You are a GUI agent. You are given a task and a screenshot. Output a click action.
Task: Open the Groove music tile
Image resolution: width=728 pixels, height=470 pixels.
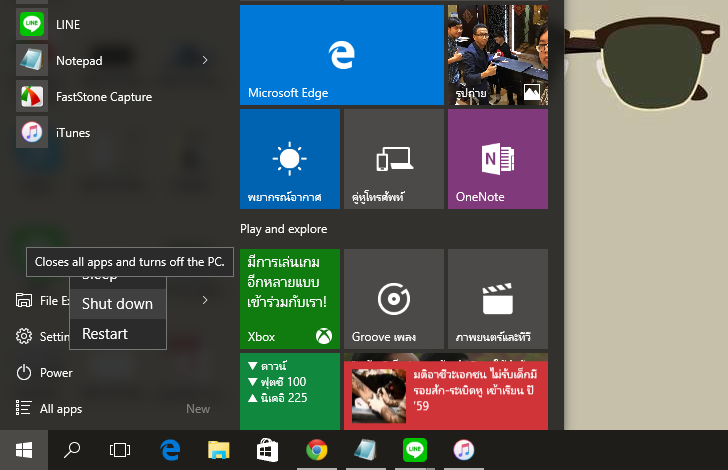point(393,298)
